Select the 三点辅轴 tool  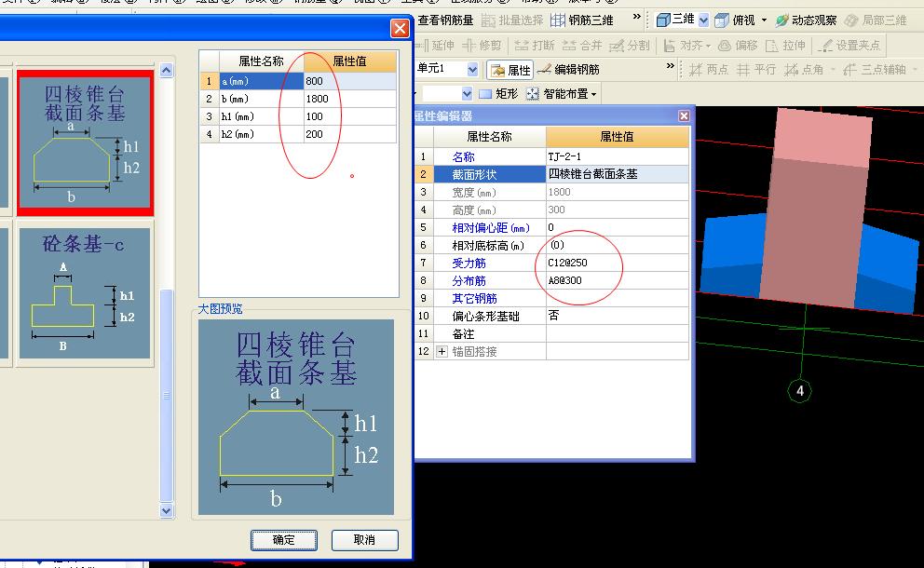pyautogui.click(x=875, y=70)
